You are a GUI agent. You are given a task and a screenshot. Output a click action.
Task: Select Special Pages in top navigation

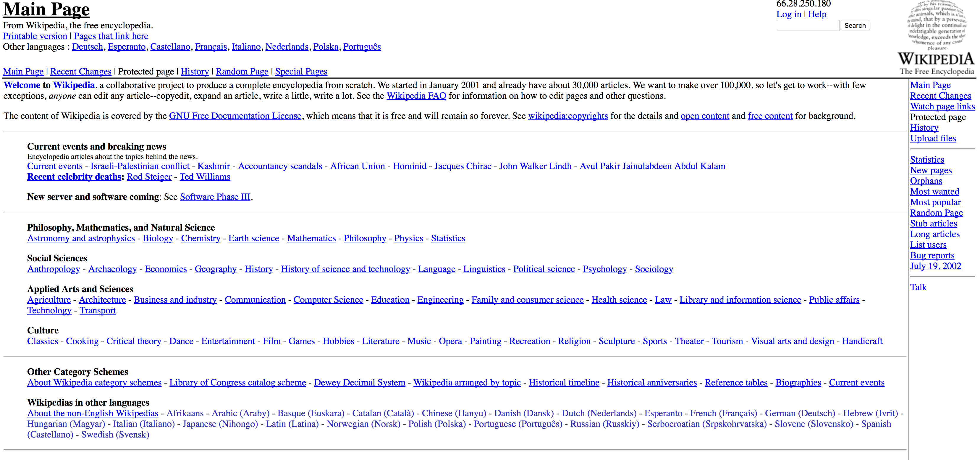[301, 72]
